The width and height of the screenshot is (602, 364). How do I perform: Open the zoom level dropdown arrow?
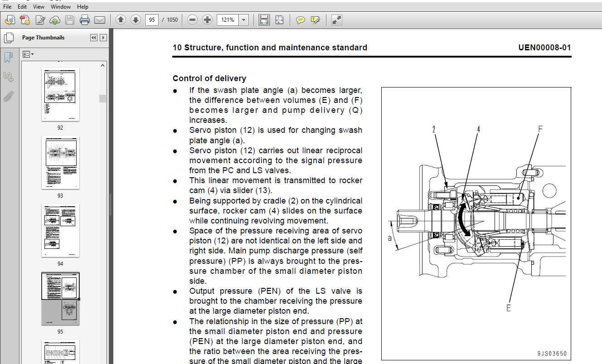pyautogui.click(x=244, y=20)
